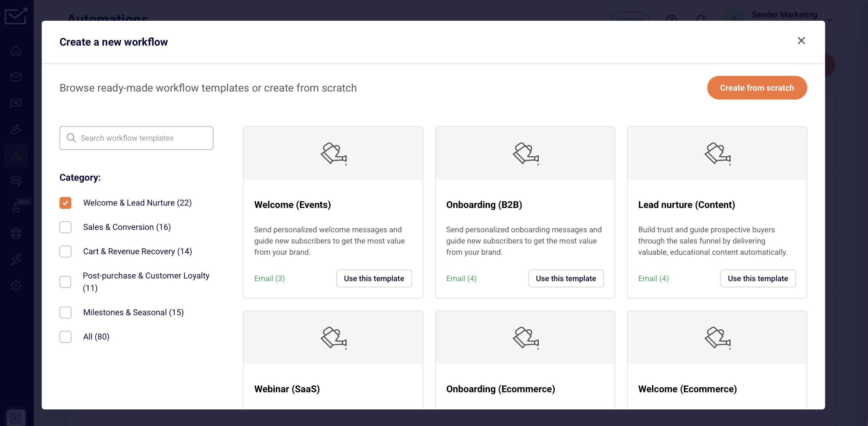Open the lightning bolt integrations icon
The width and height of the screenshot is (868, 426).
16,259
